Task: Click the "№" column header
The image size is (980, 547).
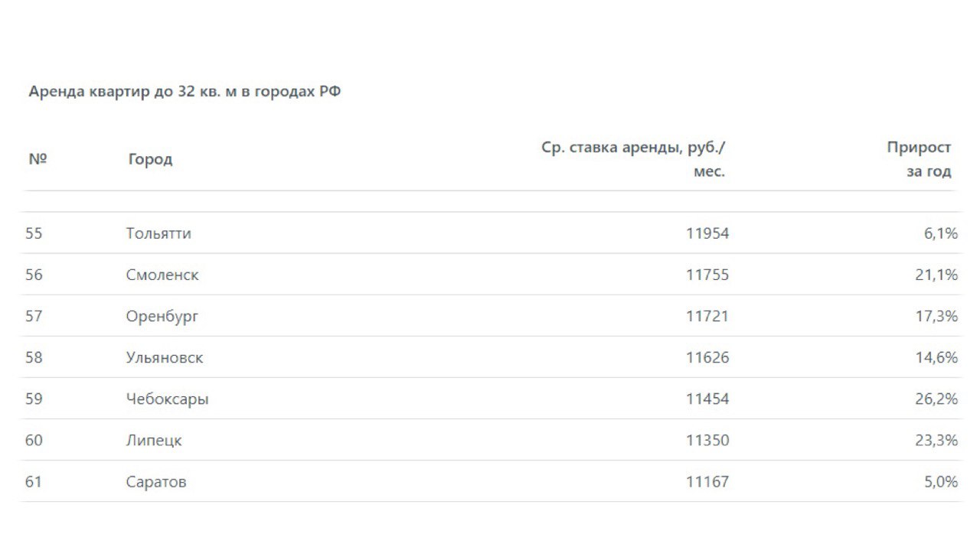Action: pos(38,159)
